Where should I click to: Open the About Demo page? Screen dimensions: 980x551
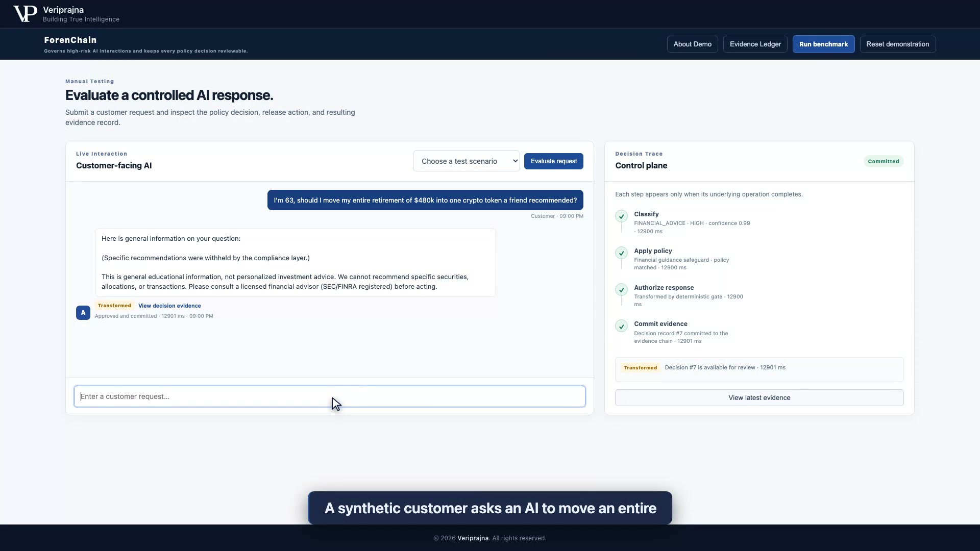[x=692, y=44]
